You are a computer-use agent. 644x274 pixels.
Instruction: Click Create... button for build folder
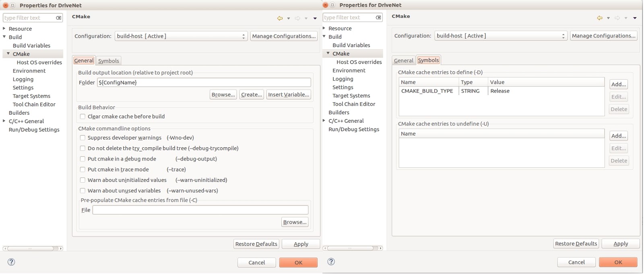click(252, 95)
